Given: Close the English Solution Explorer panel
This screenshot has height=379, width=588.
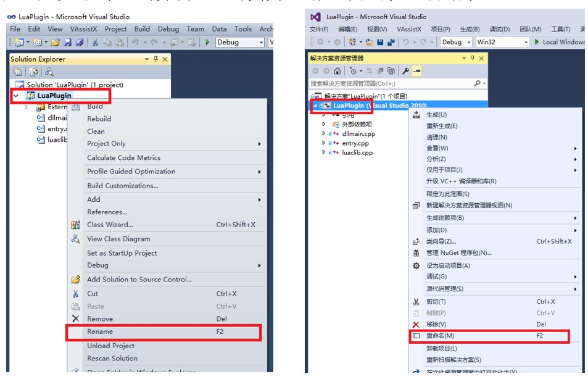Looking at the screenshot, I should click(165, 59).
